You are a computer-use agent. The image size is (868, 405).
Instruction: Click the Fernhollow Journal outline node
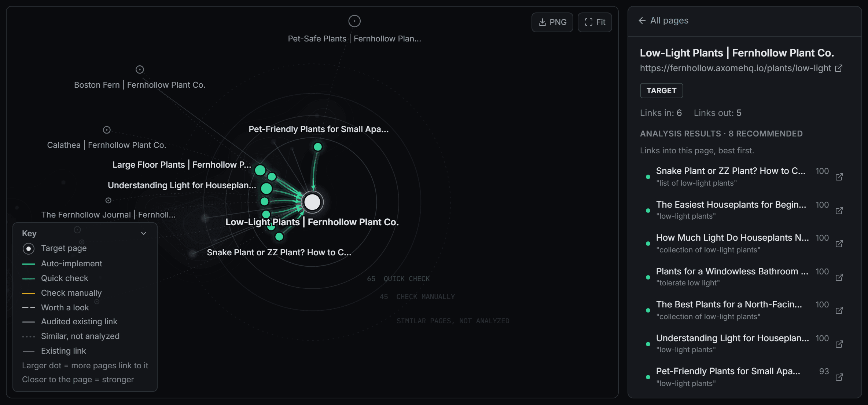click(x=108, y=200)
